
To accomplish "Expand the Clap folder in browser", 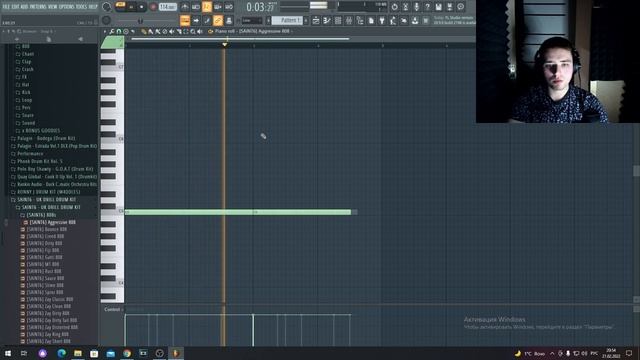I will [26, 62].
